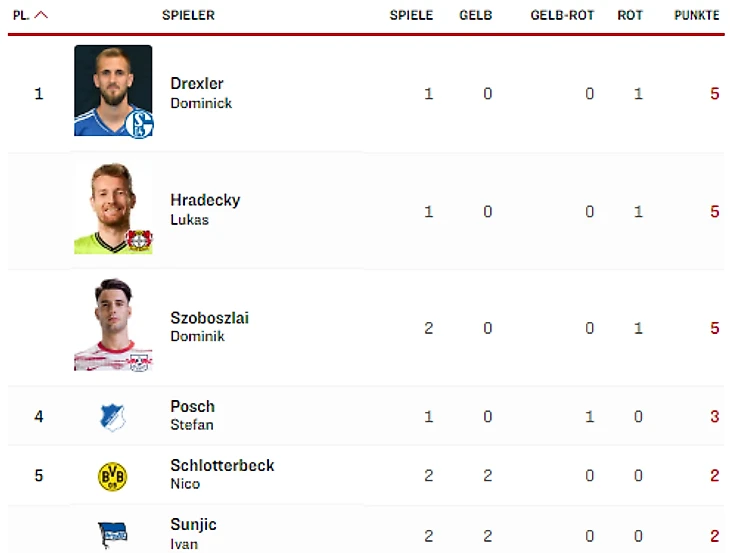The height and width of the screenshot is (553, 730).
Task: Open Ivan Sunjic player name link
Action: [193, 533]
